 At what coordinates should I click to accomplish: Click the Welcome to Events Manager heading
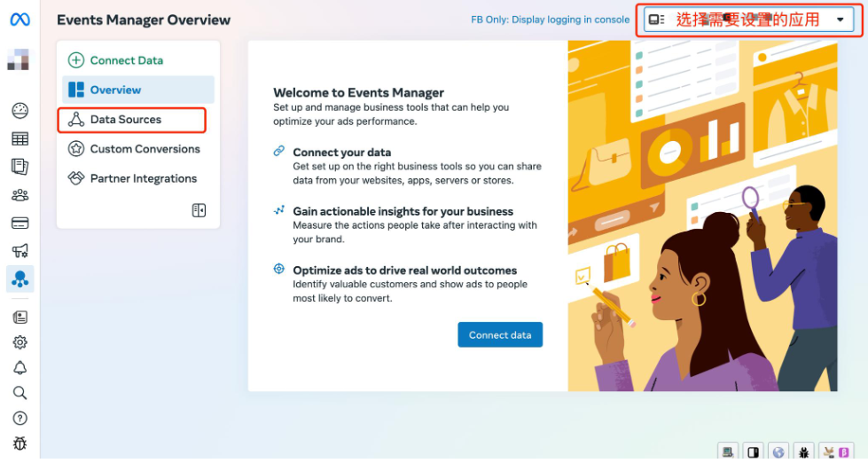359,92
